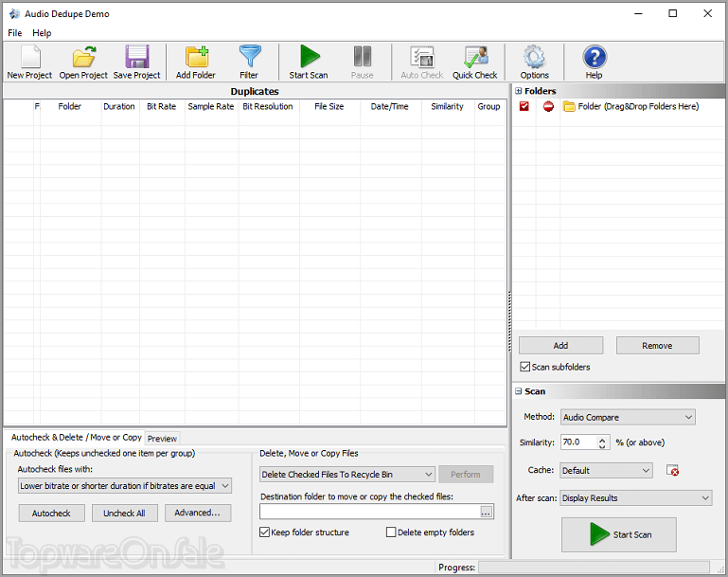Click the Add button under Folders
728x577 pixels.
click(x=560, y=346)
